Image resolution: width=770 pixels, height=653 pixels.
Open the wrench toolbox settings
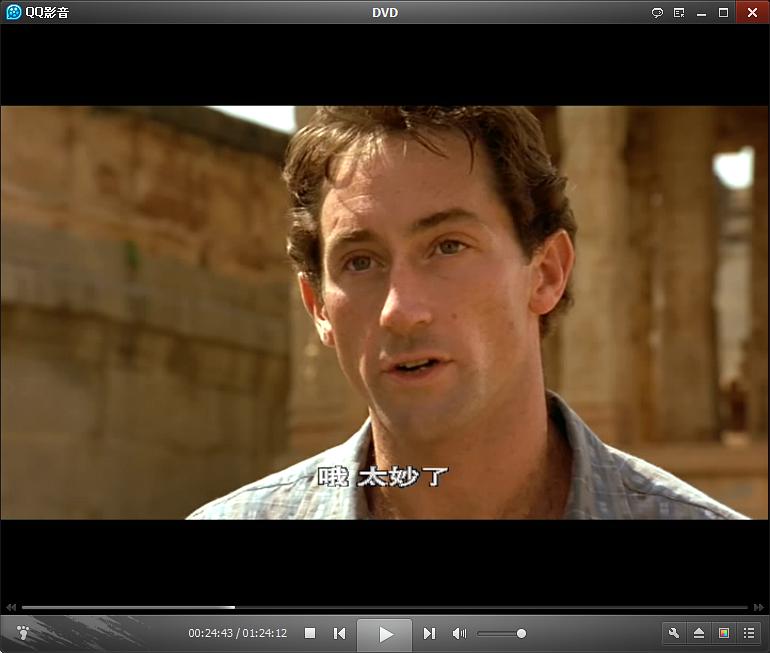click(x=674, y=633)
